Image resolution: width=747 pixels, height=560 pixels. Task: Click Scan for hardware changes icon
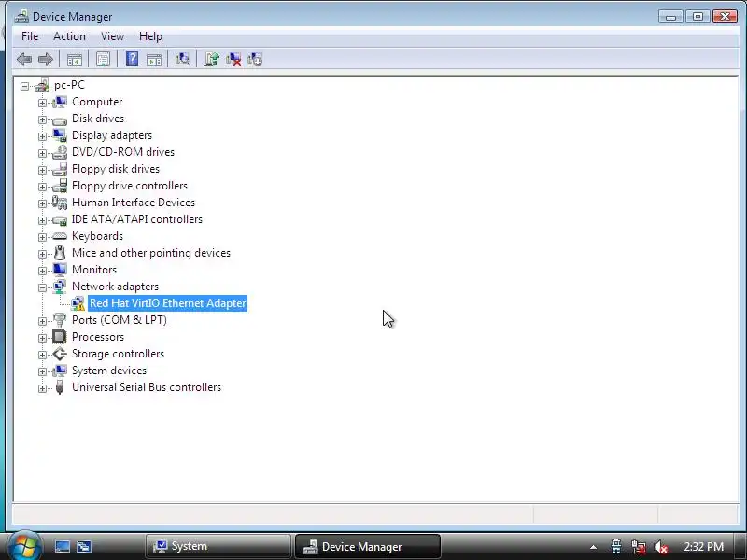182,59
